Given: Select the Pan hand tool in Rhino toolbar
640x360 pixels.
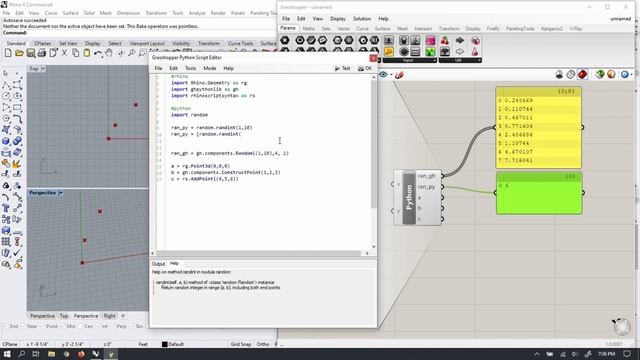Looking at the screenshot, I should coord(109,53).
